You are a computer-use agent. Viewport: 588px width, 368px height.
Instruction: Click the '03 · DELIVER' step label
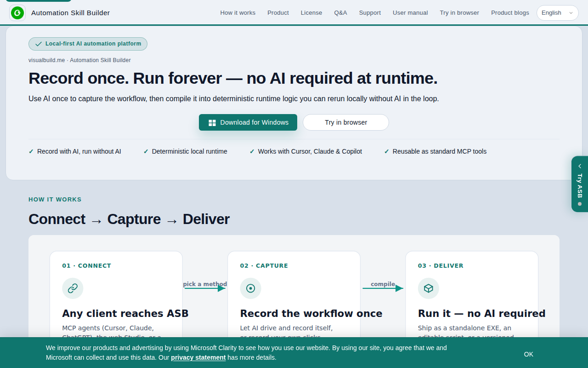point(441,266)
